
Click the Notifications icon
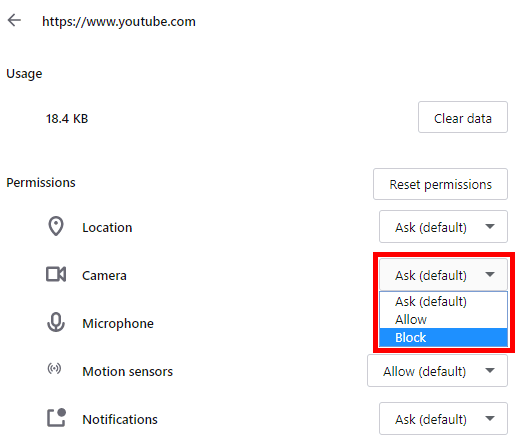pyautogui.click(x=56, y=417)
